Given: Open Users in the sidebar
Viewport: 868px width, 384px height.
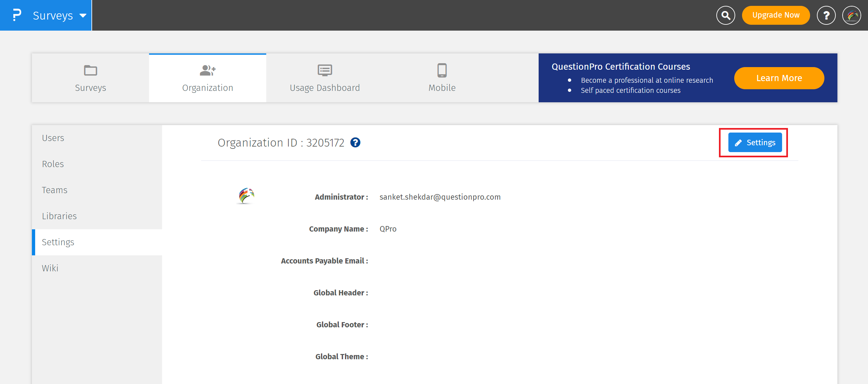Looking at the screenshot, I should pyautogui.click(x=53, y=138).
